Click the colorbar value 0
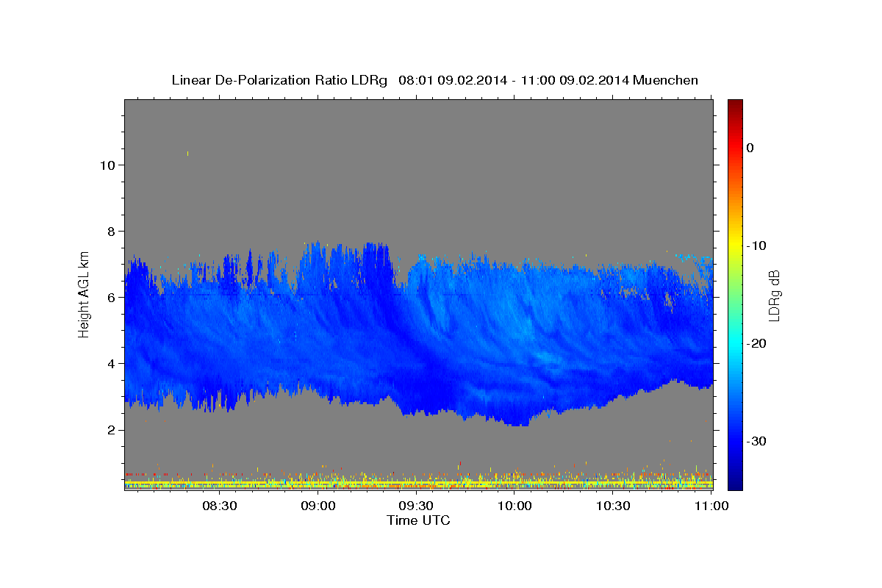Image resolution: width=882 pixels, height=588 pixels. 750,148
